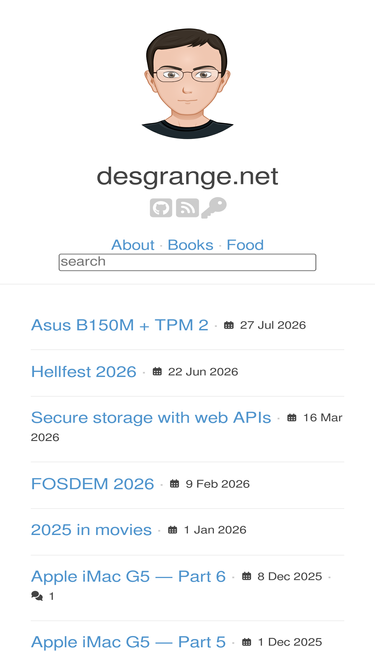Open the 2025 in movies article

click(91, 530)
